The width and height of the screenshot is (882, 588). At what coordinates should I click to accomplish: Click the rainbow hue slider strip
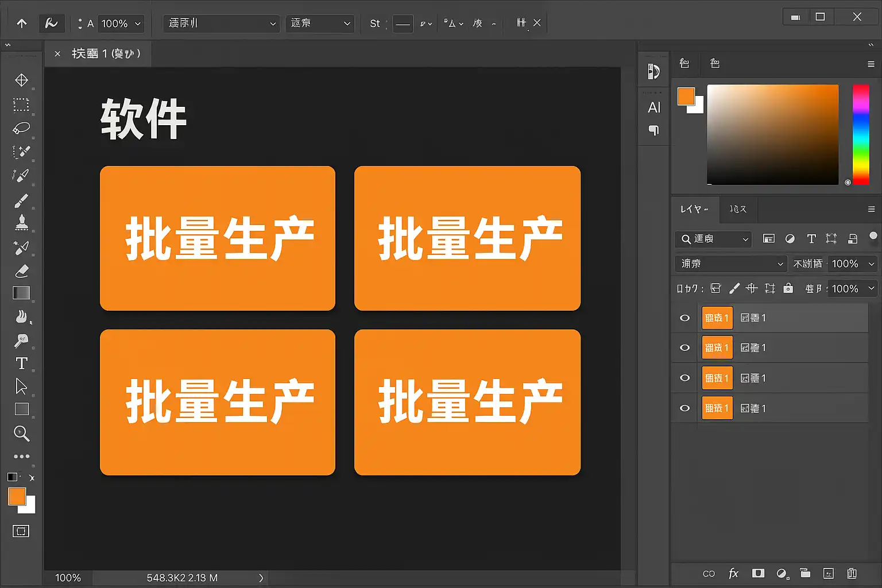(x=860, y=134)
